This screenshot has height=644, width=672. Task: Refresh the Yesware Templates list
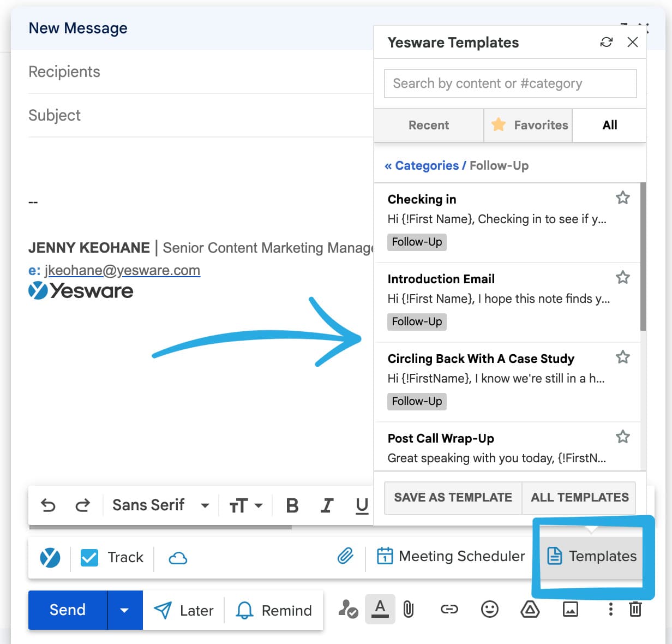click(x=606, y=42)
